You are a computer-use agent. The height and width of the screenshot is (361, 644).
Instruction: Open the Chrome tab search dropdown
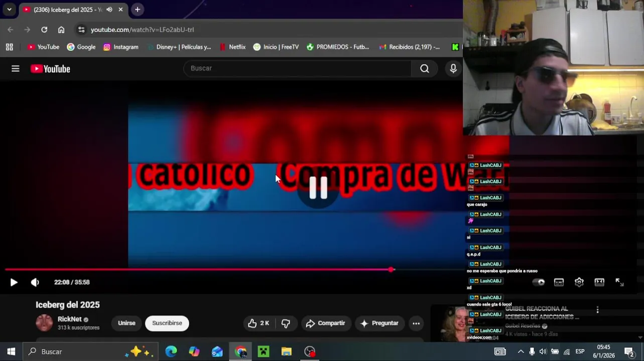click(9, 10)
